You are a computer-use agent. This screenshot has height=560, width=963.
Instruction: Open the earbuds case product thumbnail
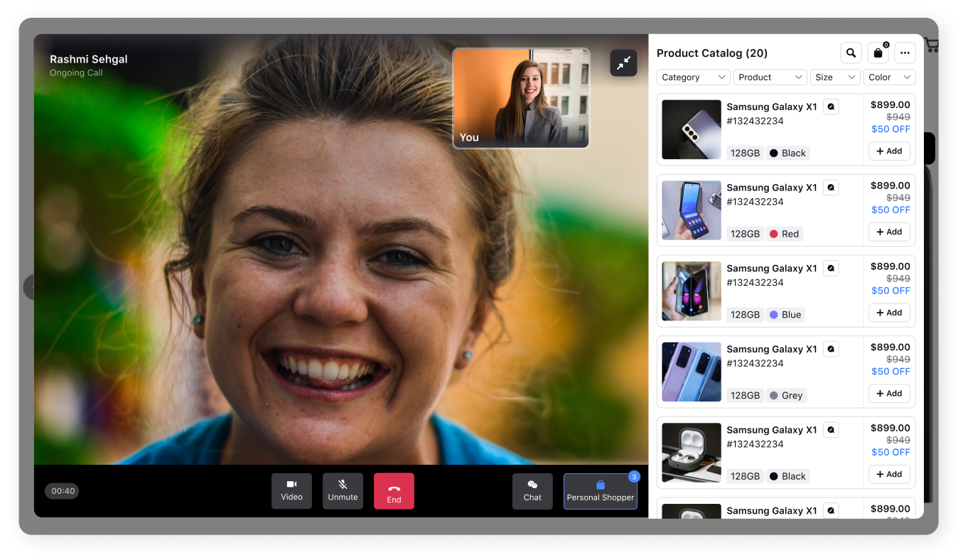tap(692, 453)
